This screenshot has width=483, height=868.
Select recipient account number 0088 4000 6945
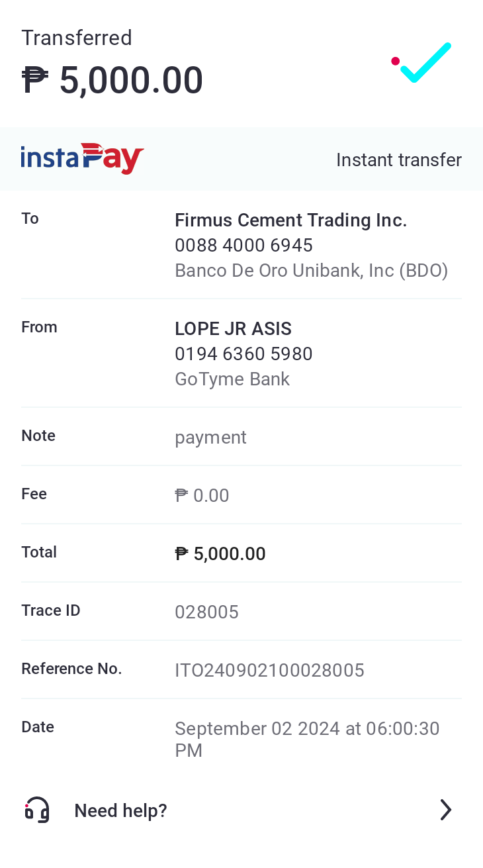tap(243, 246)
